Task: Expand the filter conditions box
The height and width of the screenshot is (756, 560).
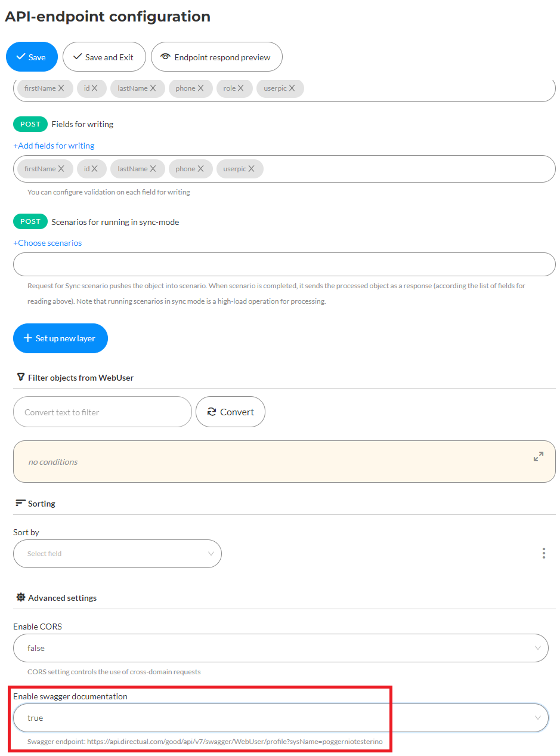Action: 539,457
